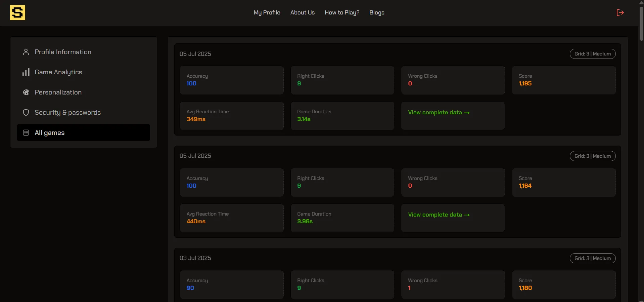
Task: Open the About Us page
Action: coord(303,12)
